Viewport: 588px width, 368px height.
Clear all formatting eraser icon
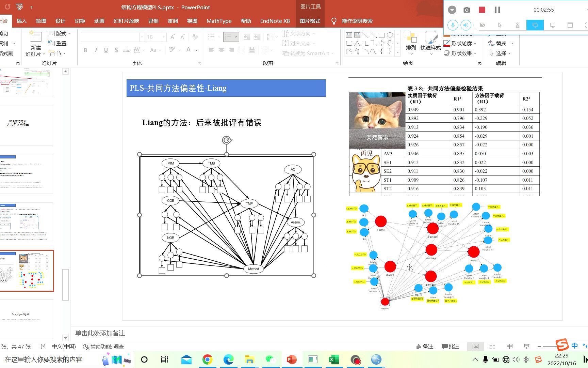195,37
